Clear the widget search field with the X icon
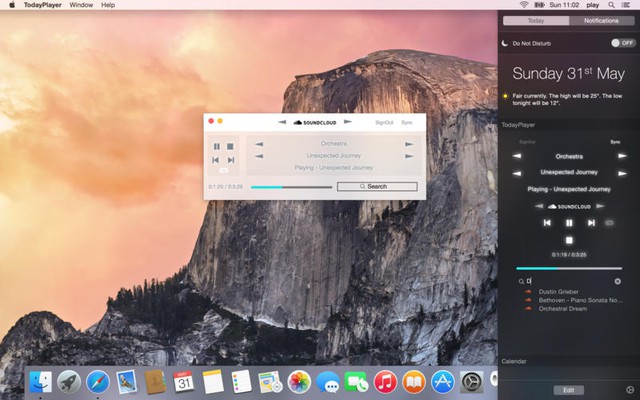 [x=617, y=281]
